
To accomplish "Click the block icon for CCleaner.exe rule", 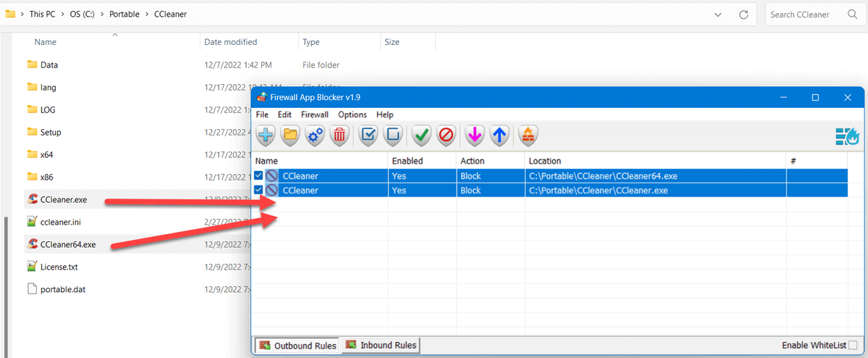I will [272, 190].
